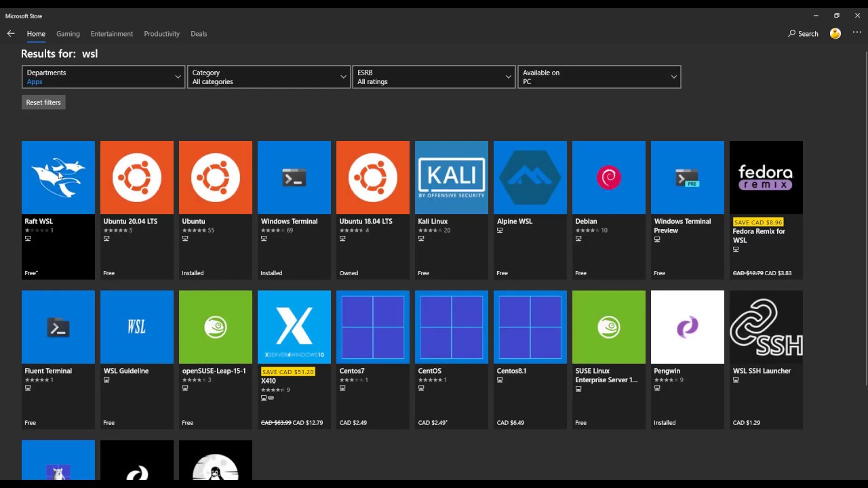Expand the ESRB ratings dropdown
Screen dimensions: 868x488
click(434, 77)
